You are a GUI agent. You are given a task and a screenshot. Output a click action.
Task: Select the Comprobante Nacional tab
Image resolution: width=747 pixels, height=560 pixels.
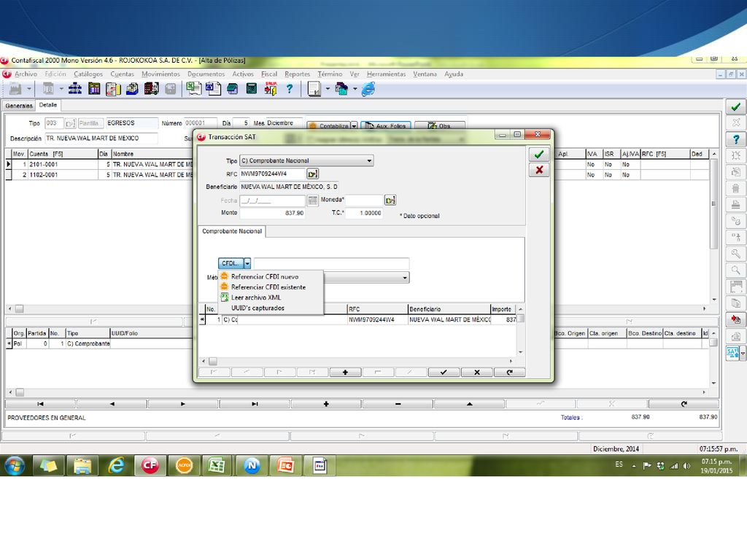[232, 231]
